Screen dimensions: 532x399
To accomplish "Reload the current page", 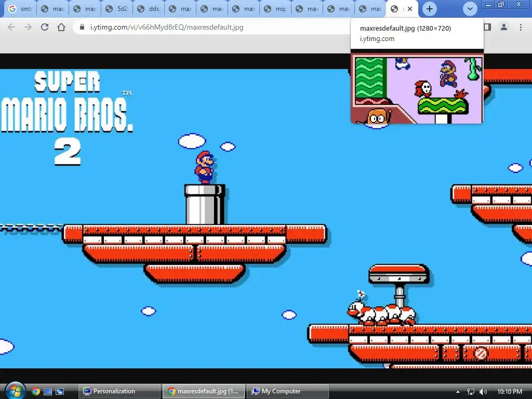I will 45,27.
